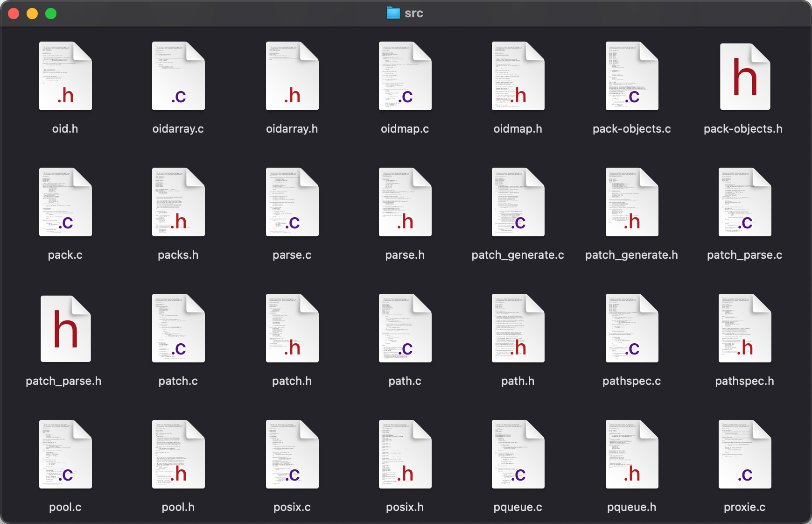Choose the patch_generate.h file icon
This screenshot has height=524, width=812.
[x=632, y=202]
